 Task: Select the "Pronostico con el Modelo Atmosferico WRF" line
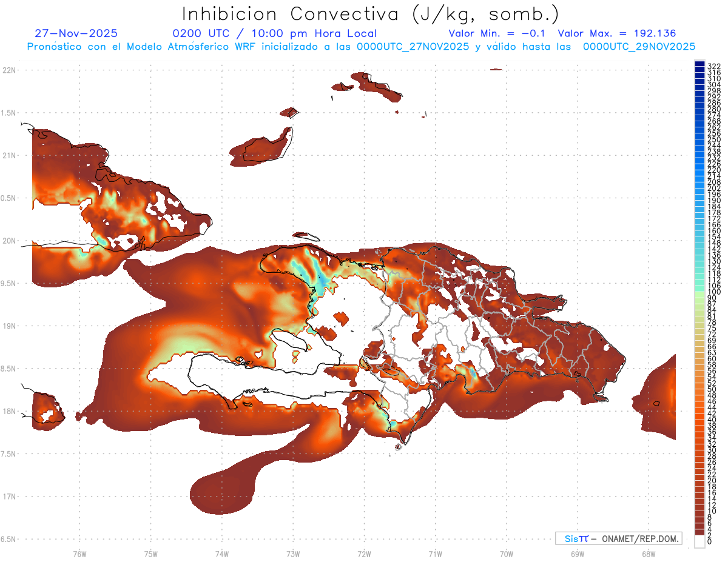point(142,46)
